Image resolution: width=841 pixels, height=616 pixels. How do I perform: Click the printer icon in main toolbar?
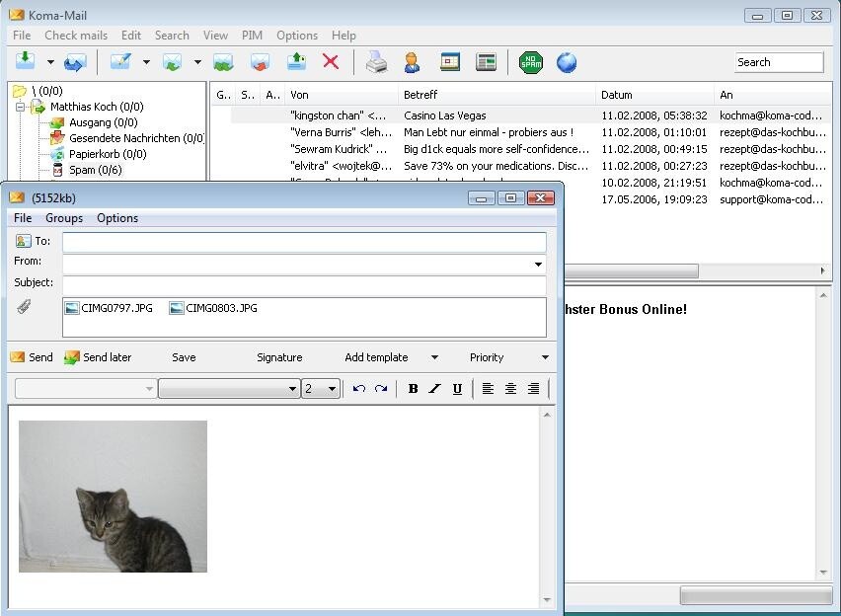pos(377,62)
